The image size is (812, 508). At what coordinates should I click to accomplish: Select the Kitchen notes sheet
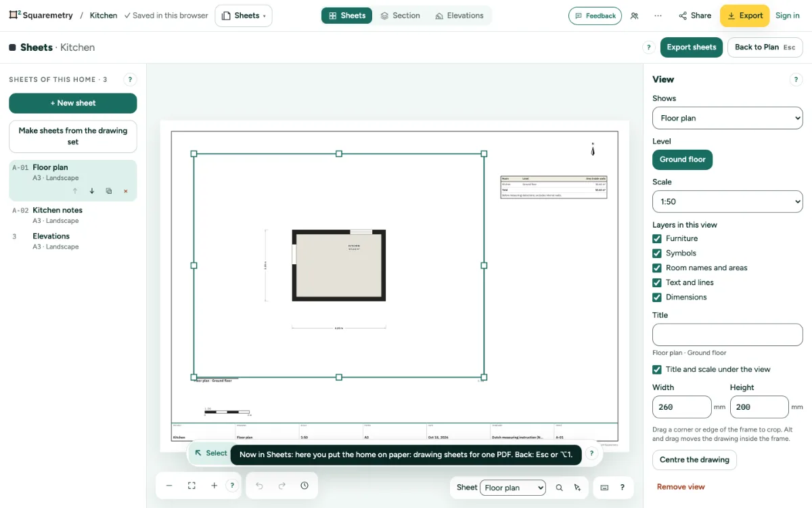point(73,215)
